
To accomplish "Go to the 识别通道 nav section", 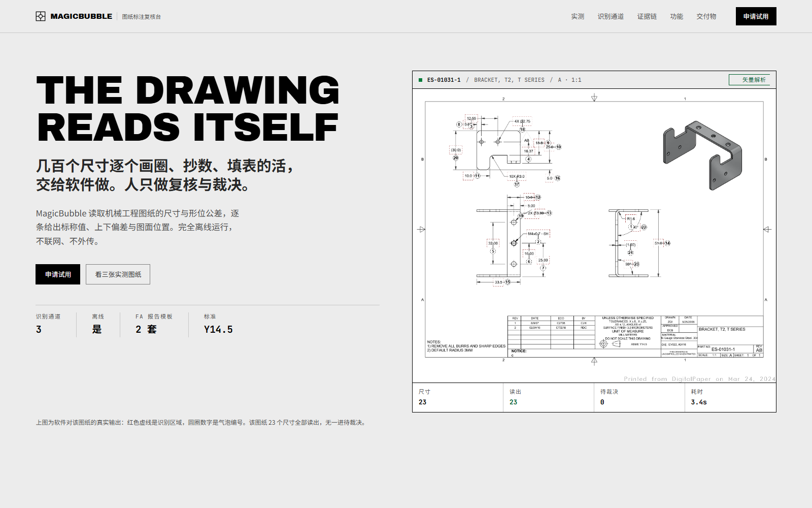I will coord(611,16).
